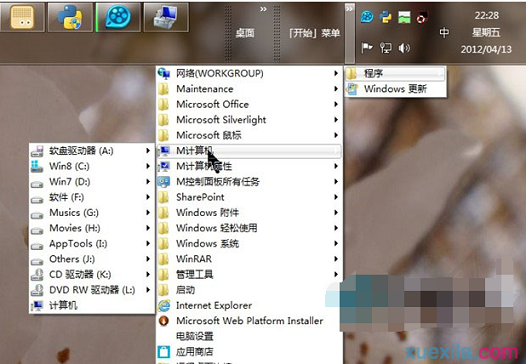The width and height of the screenshot is (526, 364).
Task: Select the Windows 附件 menu item
Action: coord(249,213)
